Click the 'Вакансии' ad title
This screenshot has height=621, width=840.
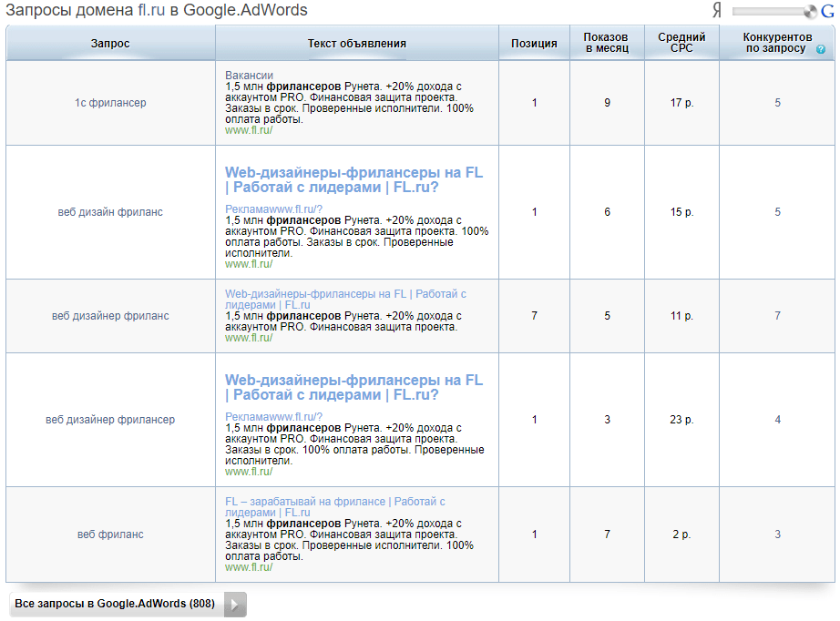(249, 76)
